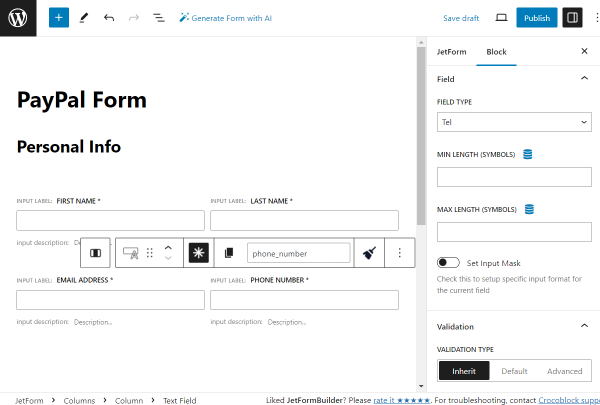
Task: Move block down with arrow
Action: (x=168, y=258)
